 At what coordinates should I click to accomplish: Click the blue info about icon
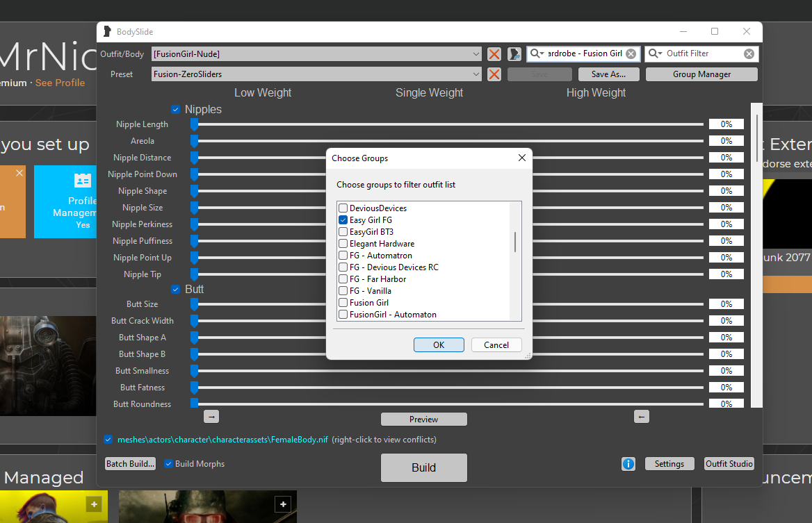coord(628,464)
